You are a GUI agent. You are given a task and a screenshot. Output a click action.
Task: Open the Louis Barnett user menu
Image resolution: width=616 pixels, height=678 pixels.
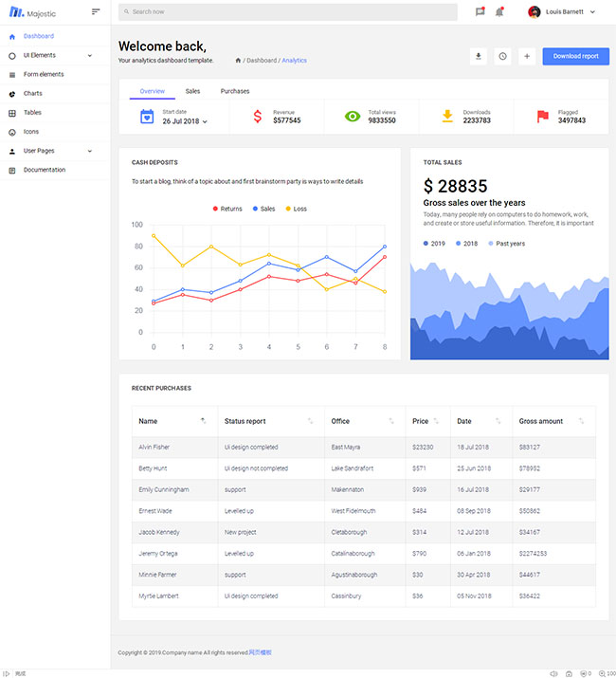point(562,12)
